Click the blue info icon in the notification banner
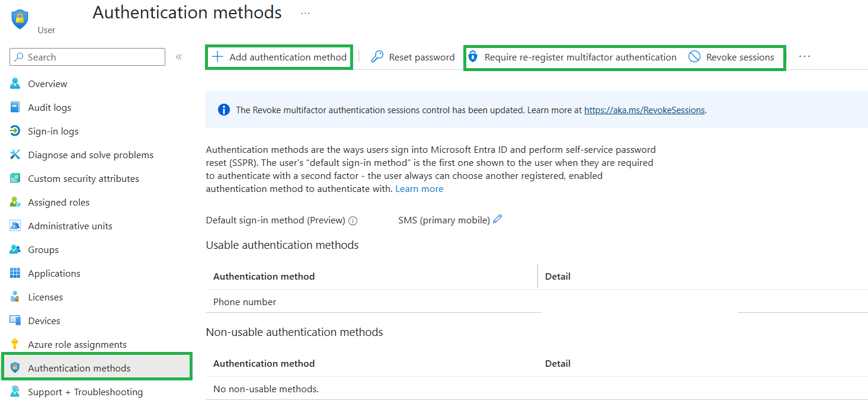This screenshot has width=868, height=410. 224,110
